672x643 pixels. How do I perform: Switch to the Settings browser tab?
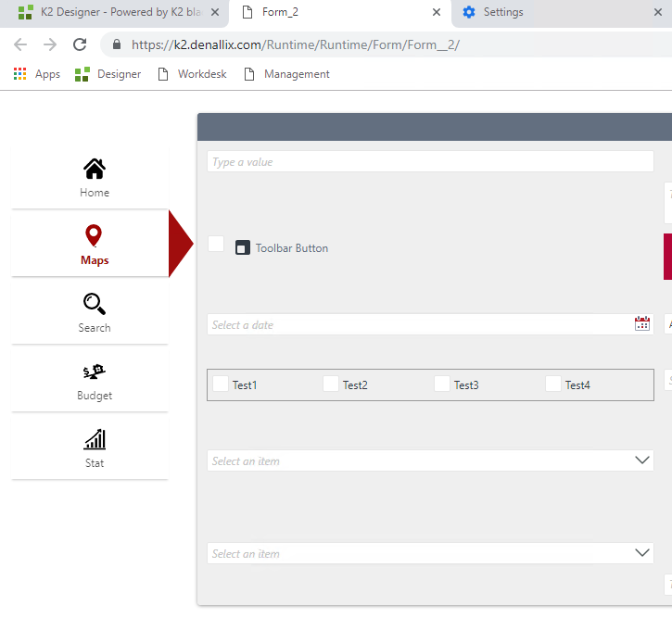click(503, 13)
